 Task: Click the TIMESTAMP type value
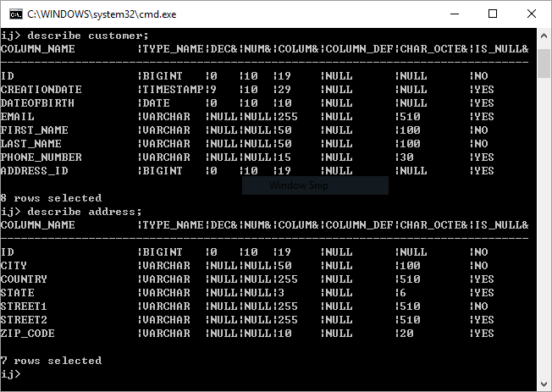pyautogui.click(x=174, y=90)
